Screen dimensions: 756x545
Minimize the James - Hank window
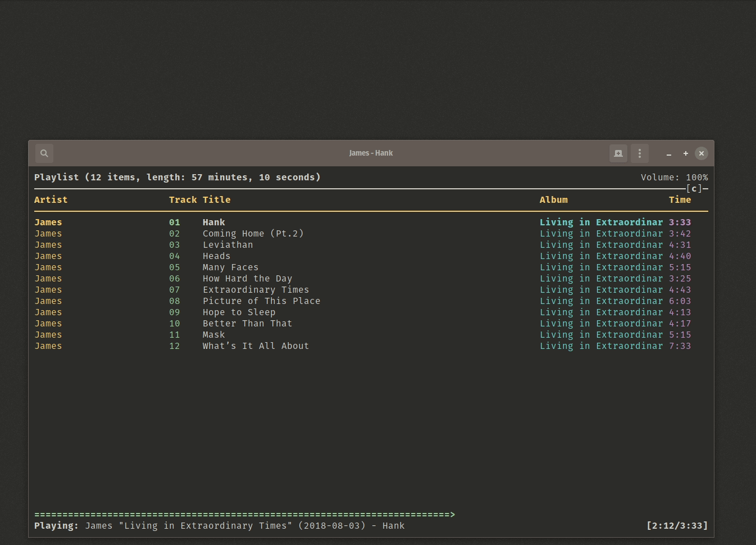(x=669, y=153)
